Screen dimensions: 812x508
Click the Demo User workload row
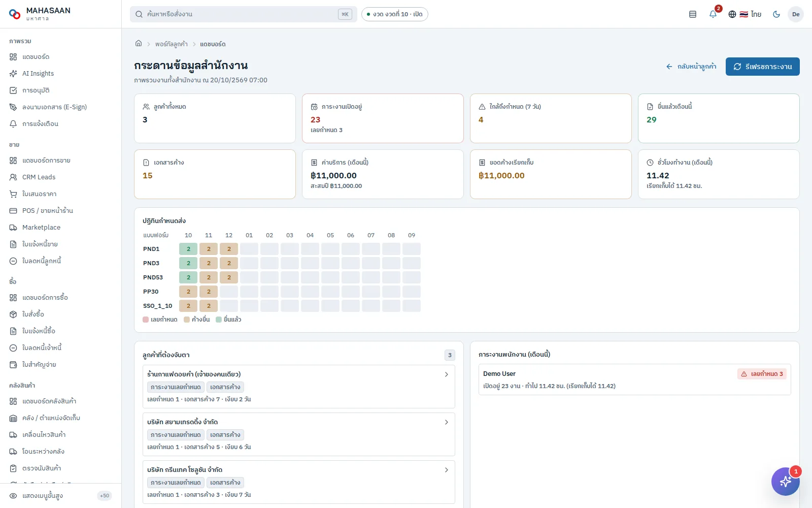pyautogui.click(x=634, y=379)
